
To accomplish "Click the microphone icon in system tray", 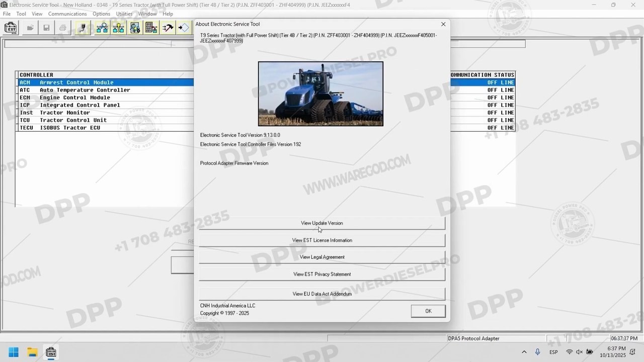I will point(538,352).
